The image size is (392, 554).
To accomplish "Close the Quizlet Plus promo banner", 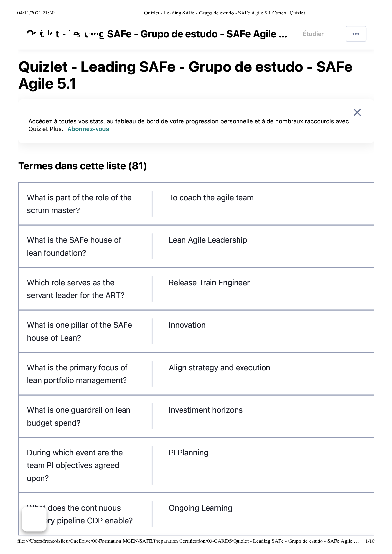I will 357,113.
